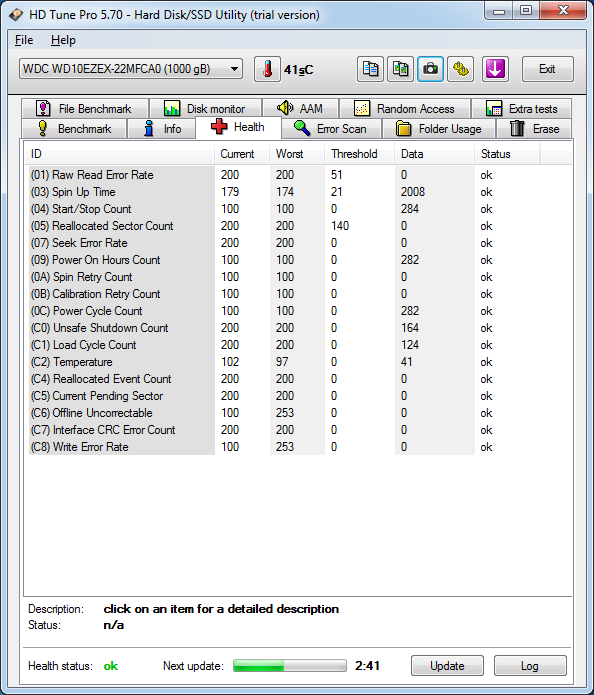
Task: Select the (C0) Unsafe Shutdown Count row
Action: [284, 328]
